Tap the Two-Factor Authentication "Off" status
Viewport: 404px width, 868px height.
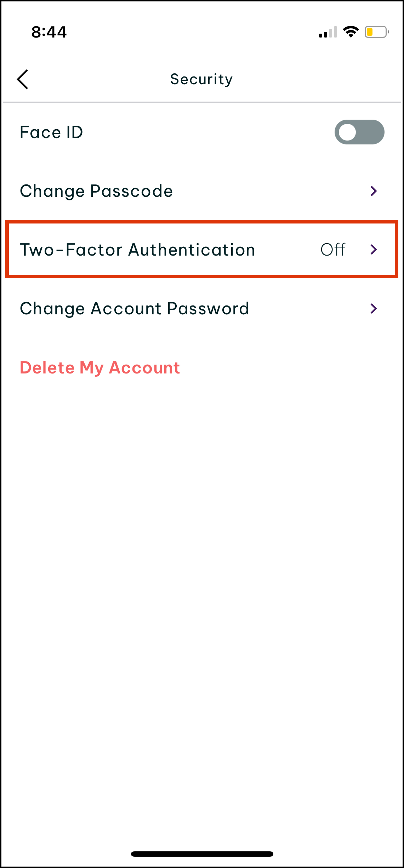click(333, 250)
